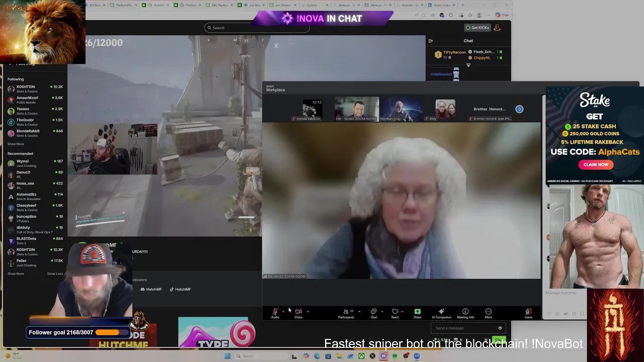Click the Windows taskbar Search box
This screenshot has height=362, width=644.
261,356
